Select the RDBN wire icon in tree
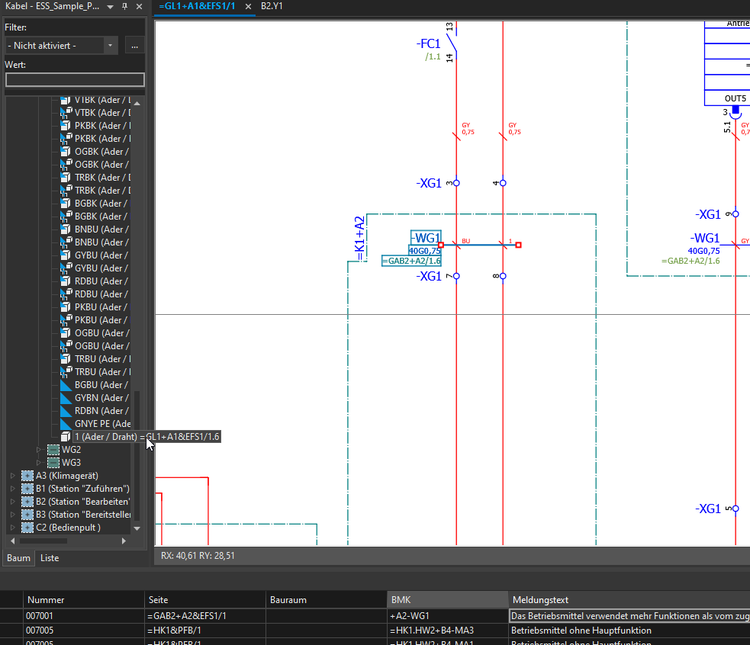 click(x=66, y=411)
